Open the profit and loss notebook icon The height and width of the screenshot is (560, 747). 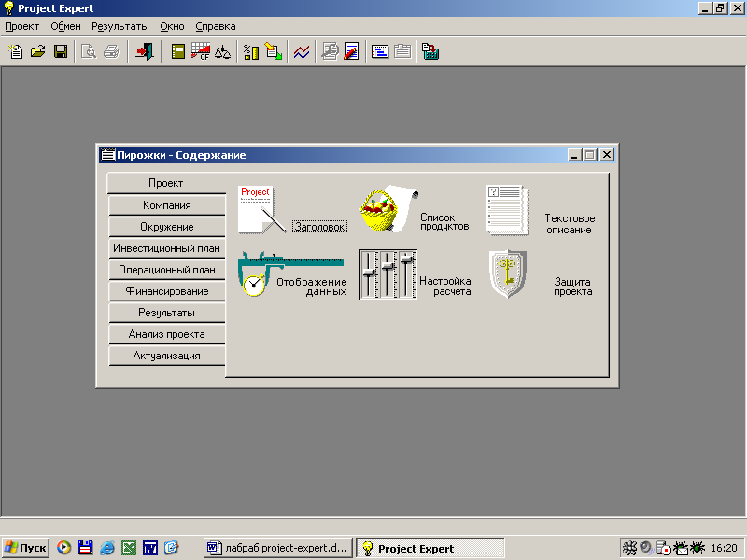pos(178,51)
